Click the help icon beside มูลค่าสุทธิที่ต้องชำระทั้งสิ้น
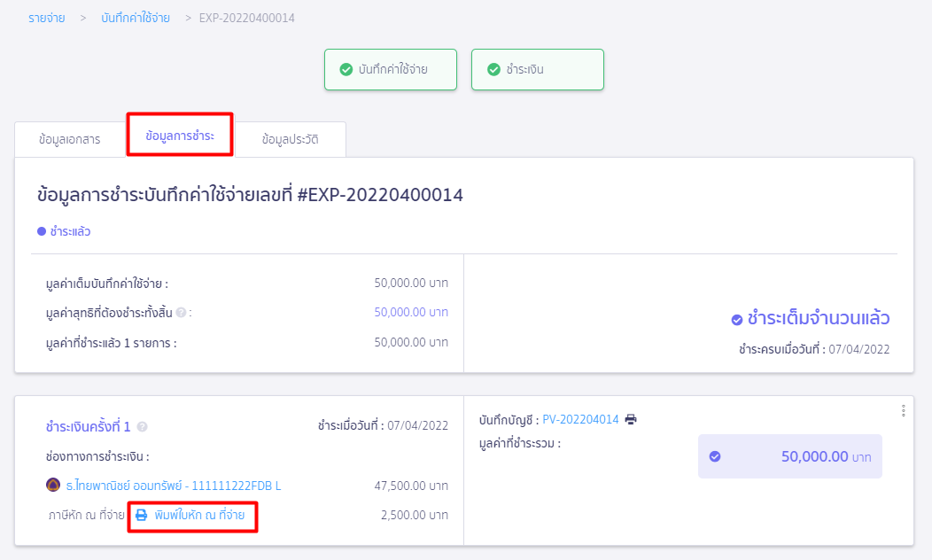This screenshot has width=932, height=560. click(181, 312)
